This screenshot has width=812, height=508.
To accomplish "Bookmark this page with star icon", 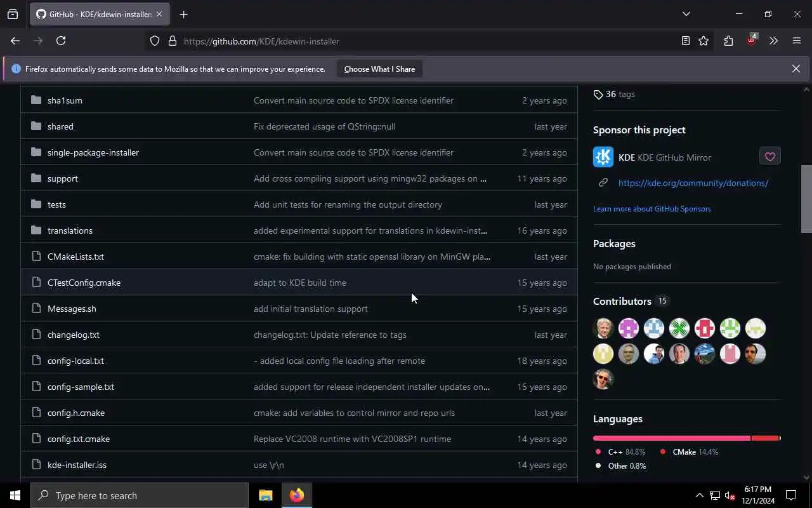I will point(704,41).
